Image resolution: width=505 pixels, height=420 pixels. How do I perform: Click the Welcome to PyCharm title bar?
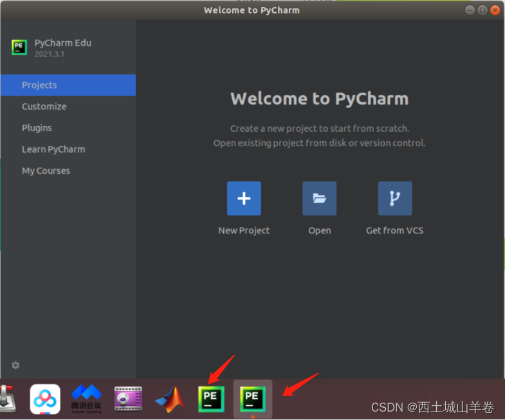(252, 10)
